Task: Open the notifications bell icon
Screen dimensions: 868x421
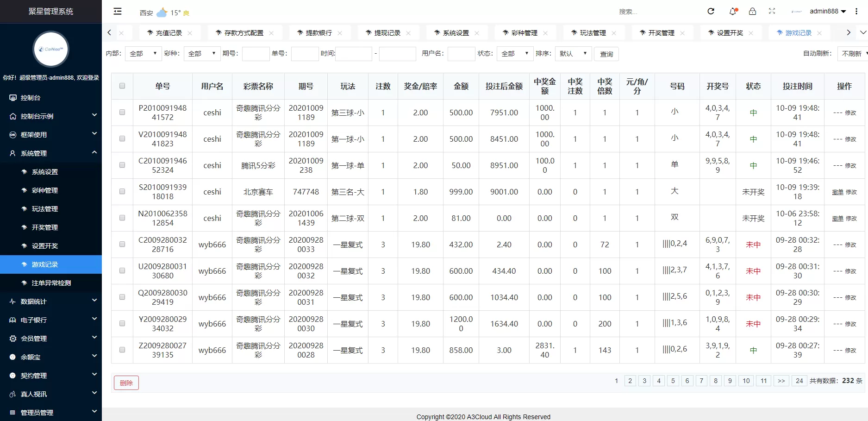Action: (732, 11)
